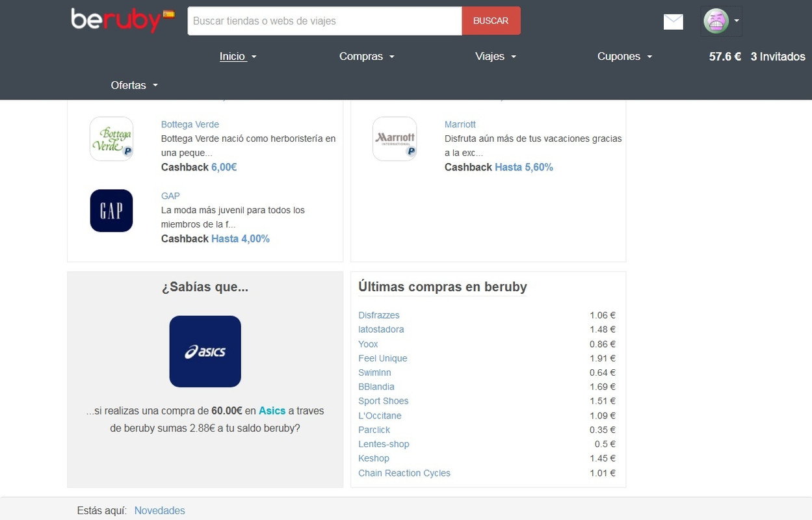Open the Marriott store logo
The width and height of the screenshot is (812, 520).
click(x=395, y=138)
